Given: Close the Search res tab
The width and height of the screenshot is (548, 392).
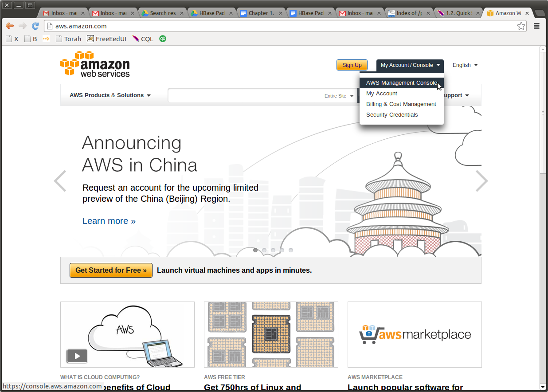Looking at the screenshot, I should (182, 13).
